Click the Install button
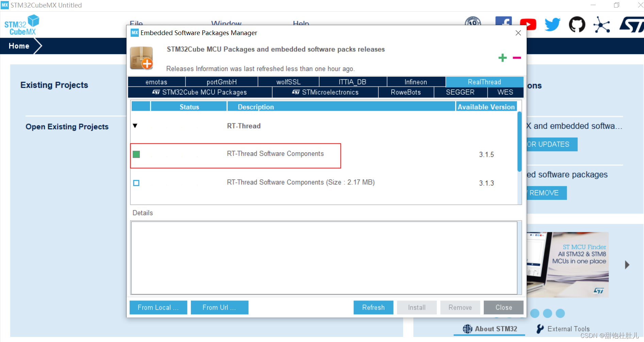Screen dimensions: 644x342 point(417,307)
